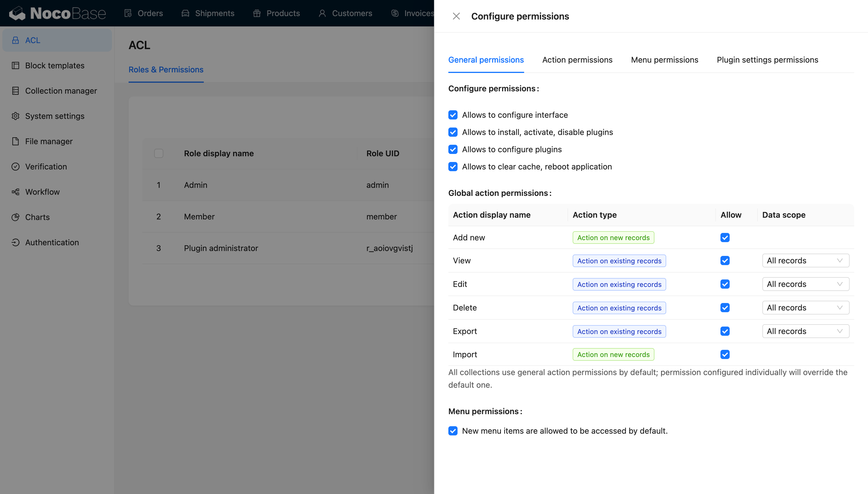Click the Authentication login icon
This screenshot has width=868, height=494.
coord(15,243)
